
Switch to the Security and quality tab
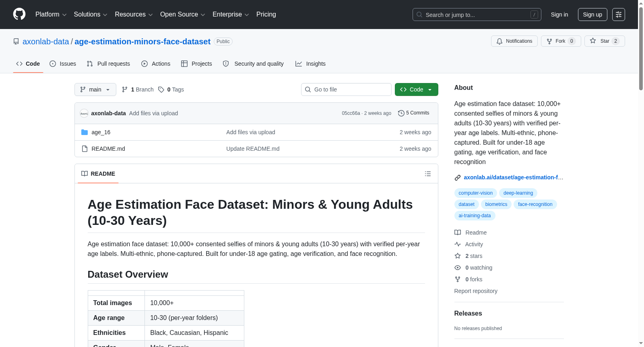point(253,64)
